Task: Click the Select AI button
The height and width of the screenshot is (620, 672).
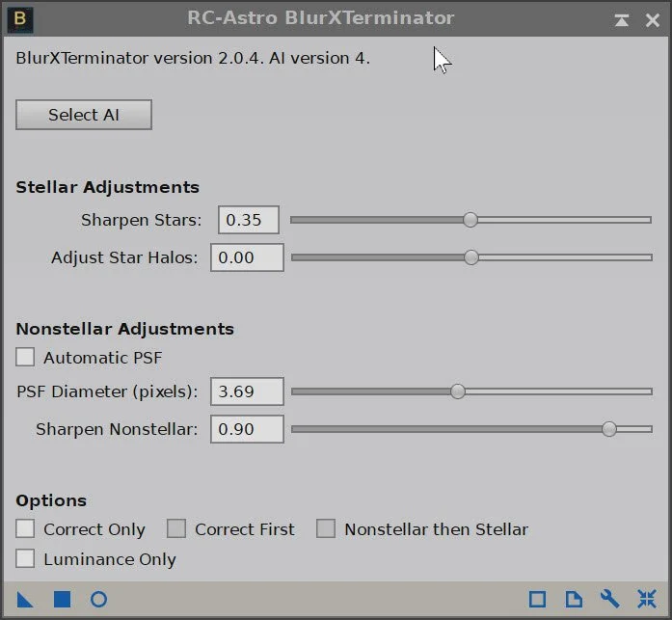Action: pos(84,115)
